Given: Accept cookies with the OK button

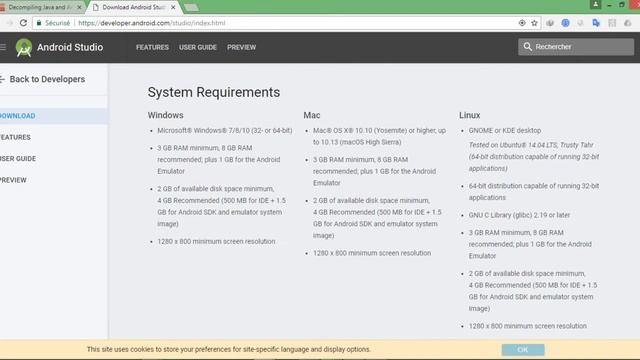Looking at the screenshot, I should pyautogui.click(x=523, y=350).
